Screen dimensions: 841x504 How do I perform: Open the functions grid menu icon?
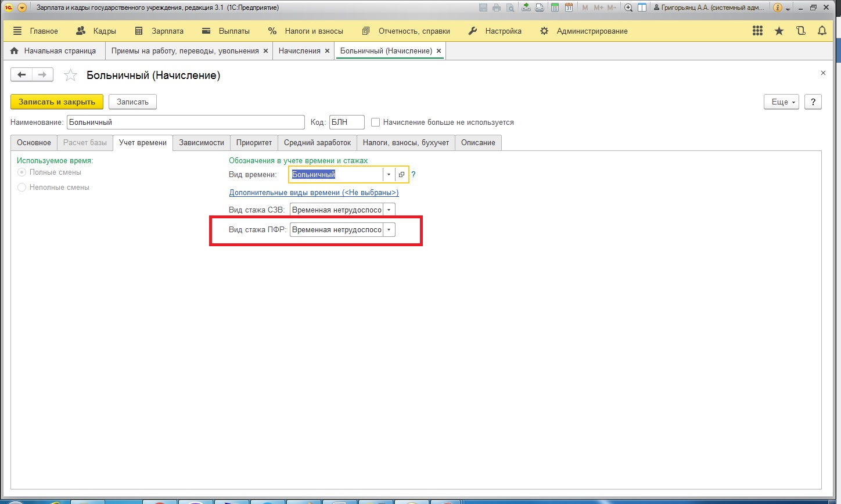pyautogui.click(x=757, y=31)
